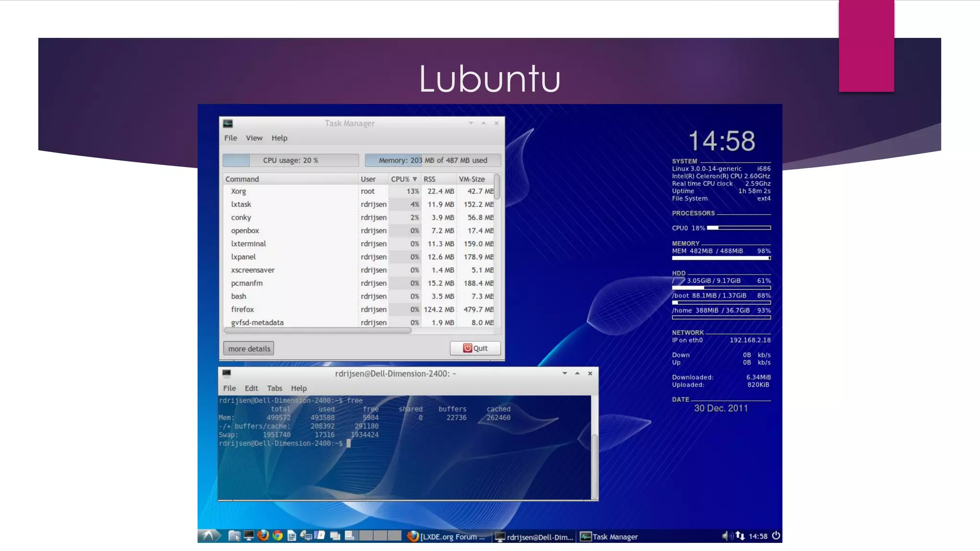Close the terminal window

(590, 374)
